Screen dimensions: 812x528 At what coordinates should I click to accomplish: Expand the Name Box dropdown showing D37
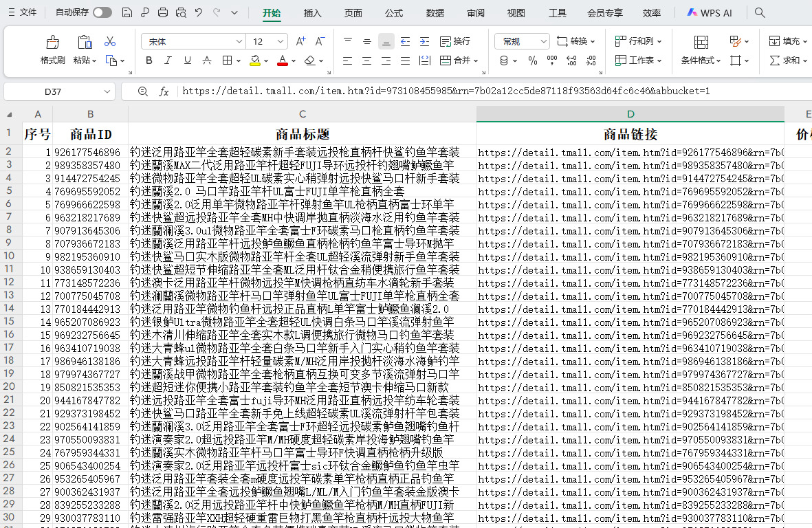point(107,91)
